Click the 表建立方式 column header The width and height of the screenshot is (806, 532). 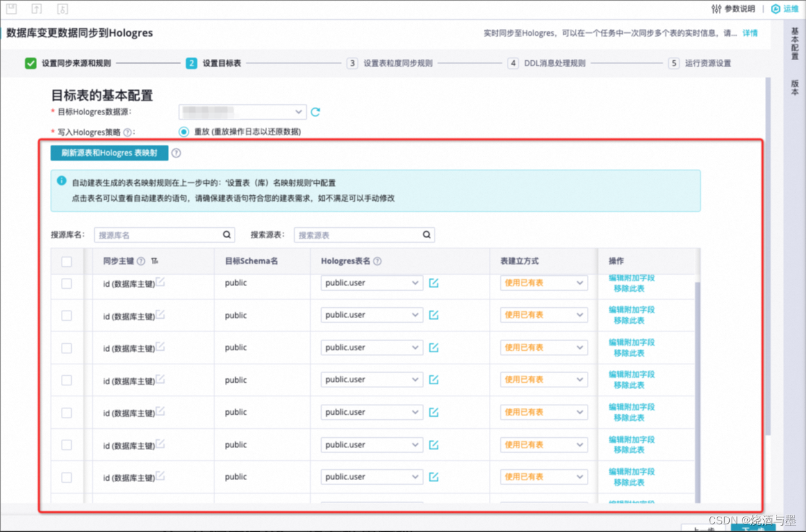520,261
